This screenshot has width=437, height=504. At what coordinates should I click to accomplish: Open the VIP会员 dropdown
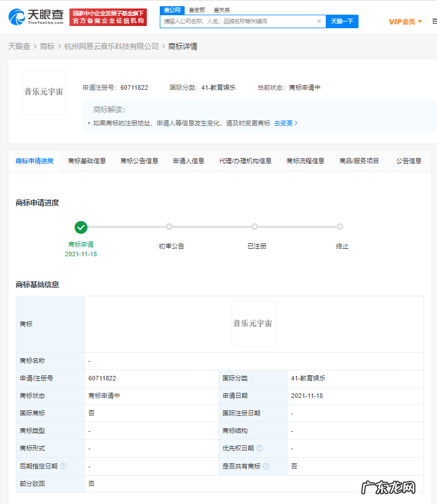405,21
